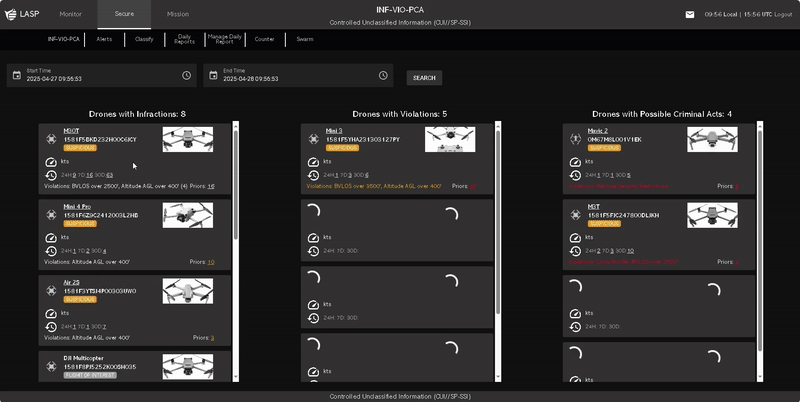Click drone icon on the Mavic 2 card

[576, 139]
